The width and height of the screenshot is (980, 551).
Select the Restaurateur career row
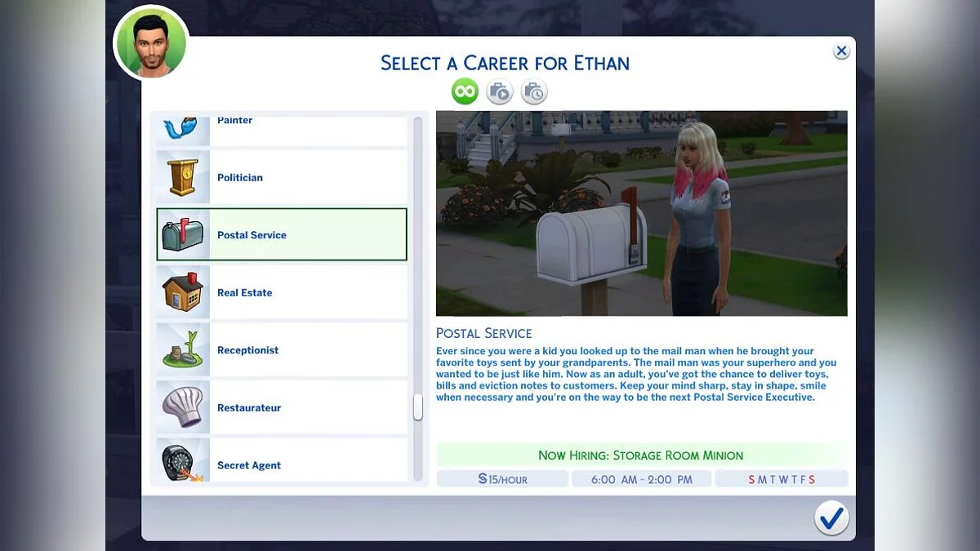282,407
